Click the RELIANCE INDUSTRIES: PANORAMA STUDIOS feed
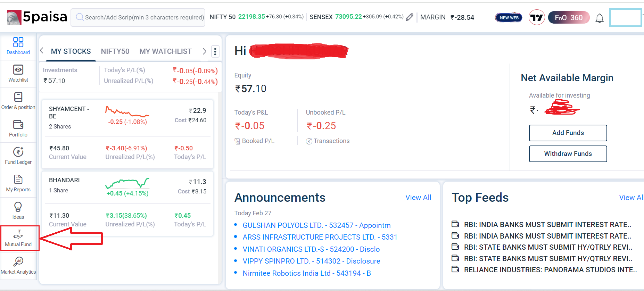Image resolution: width=644 pixels, height=291 pixels. (x=550, y=270)
